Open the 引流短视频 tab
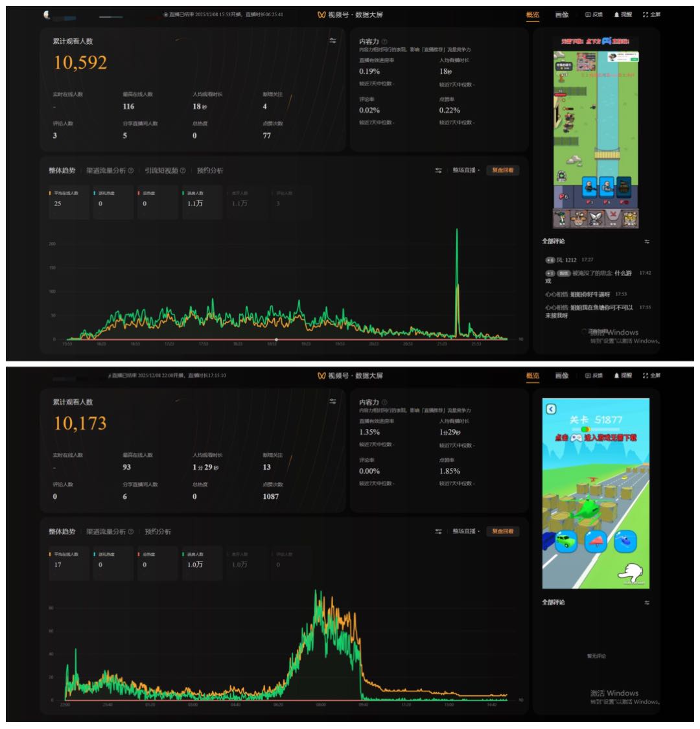 [161, 170]
